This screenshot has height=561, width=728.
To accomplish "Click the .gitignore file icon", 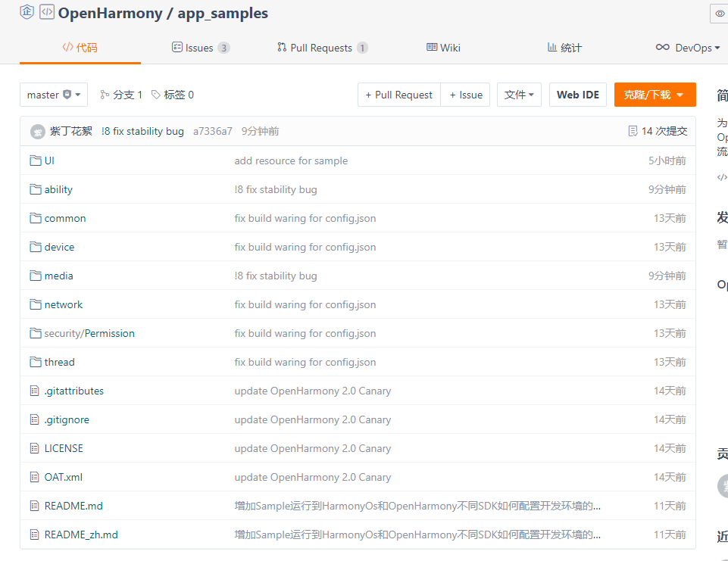I will (x=34, y=419).
